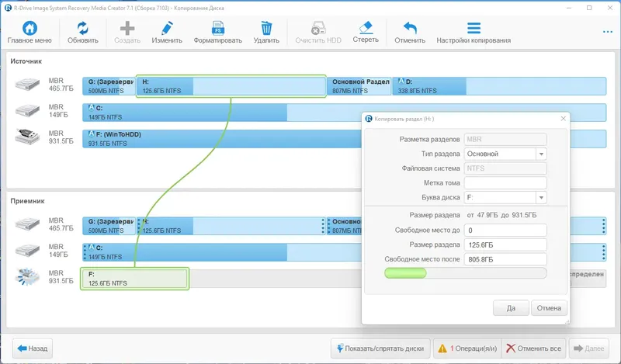The height and width of the screenshot is (364, 621).
Task: Click Очистить HDD toolbar icon
Action: coord(318,28)
